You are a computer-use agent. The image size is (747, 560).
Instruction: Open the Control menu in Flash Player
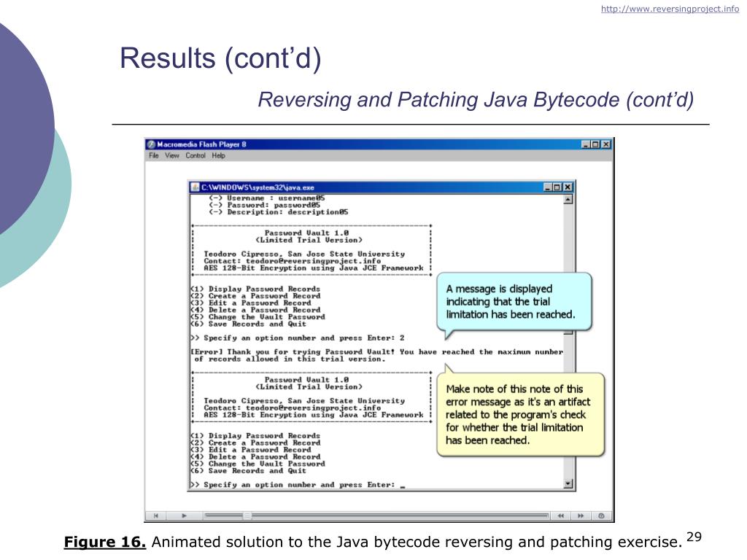[196, 156]
